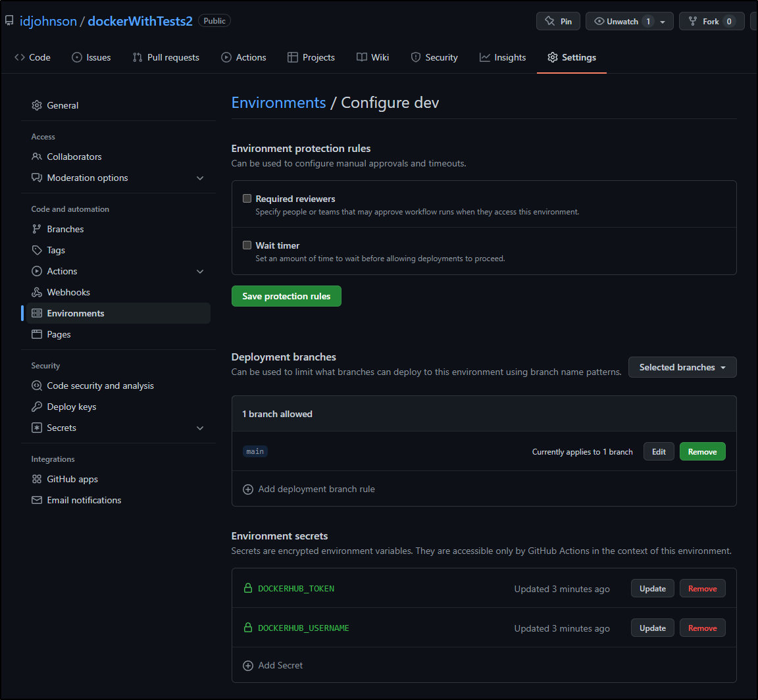Edit the main branch rule
Viewport: 758px width, 700px height.
[x=659, y=451]
